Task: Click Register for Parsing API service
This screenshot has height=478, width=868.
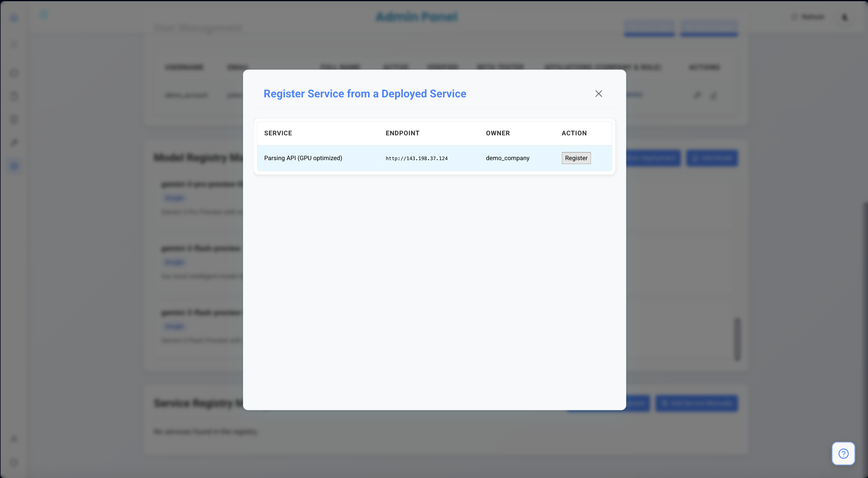Action: (576, 158)
